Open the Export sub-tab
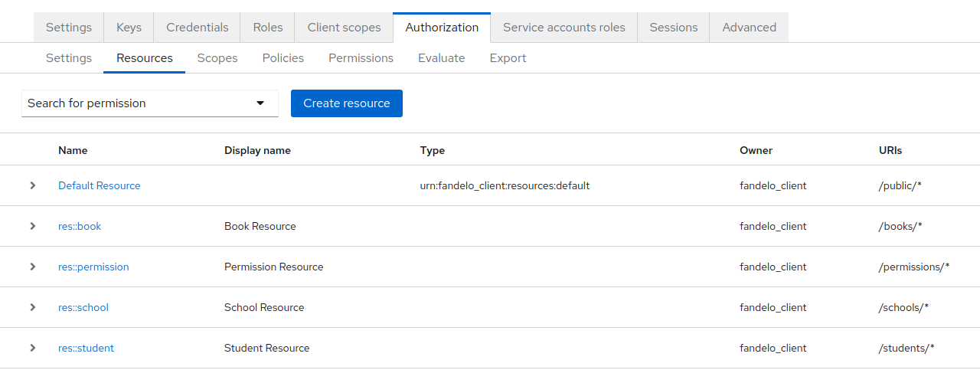Viewport: 980px width, 370px height. pyautogui.click(x=508, y=58)
